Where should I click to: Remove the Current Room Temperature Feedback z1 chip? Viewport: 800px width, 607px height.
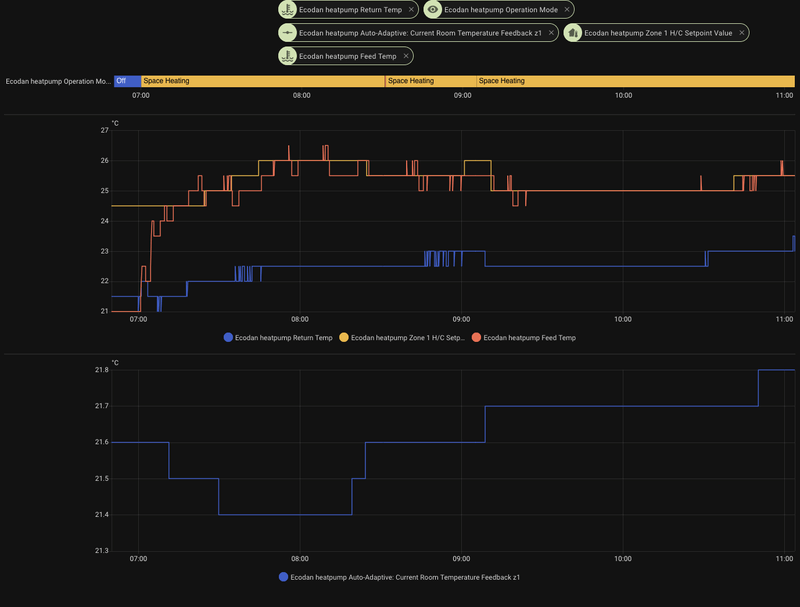(x=551, y=33)
